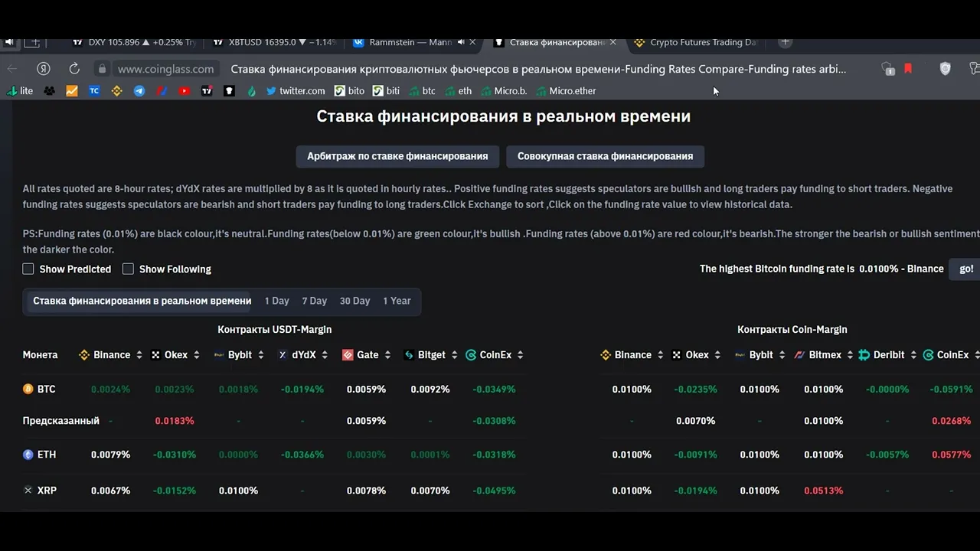
Task: Switch to the 1 Year tab
Action: (397, 301)
